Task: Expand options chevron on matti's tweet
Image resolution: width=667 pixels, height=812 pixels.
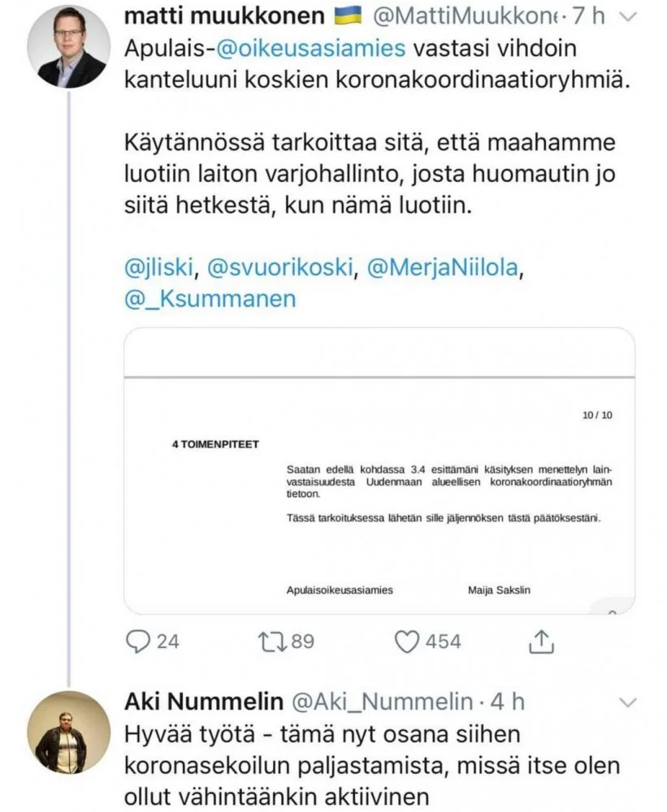Action: point(628,16)
